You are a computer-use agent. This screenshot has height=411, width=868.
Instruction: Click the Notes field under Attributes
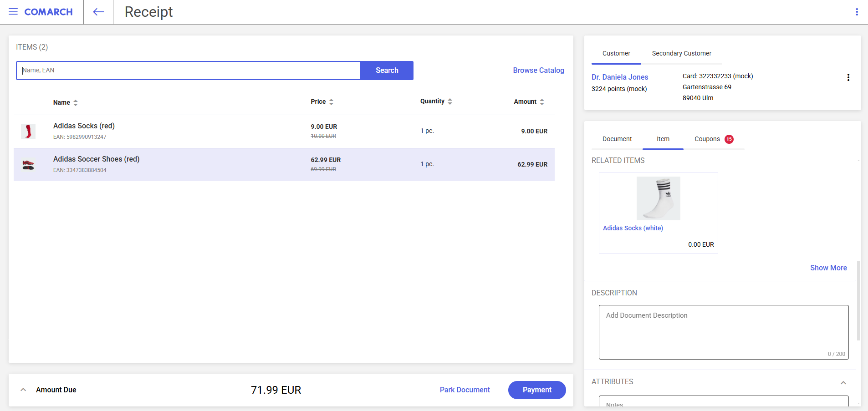[724, 401]
